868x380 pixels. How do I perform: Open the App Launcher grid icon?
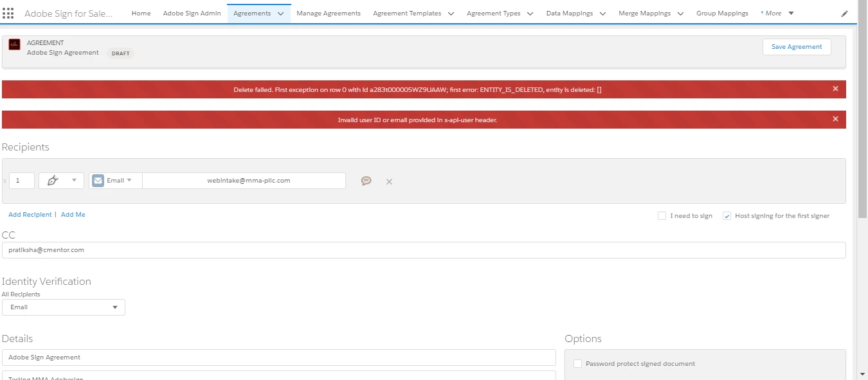(x=8, y=14)
